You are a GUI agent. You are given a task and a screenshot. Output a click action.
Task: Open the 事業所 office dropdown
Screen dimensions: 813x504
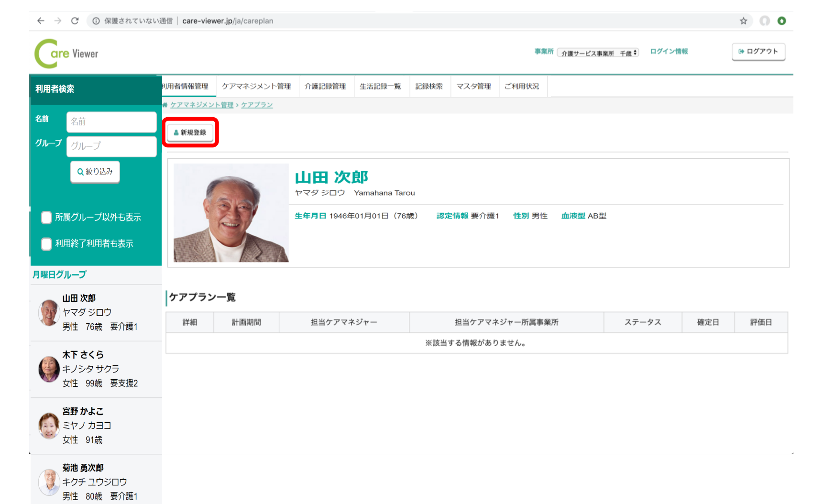click(x=598, y=53)
